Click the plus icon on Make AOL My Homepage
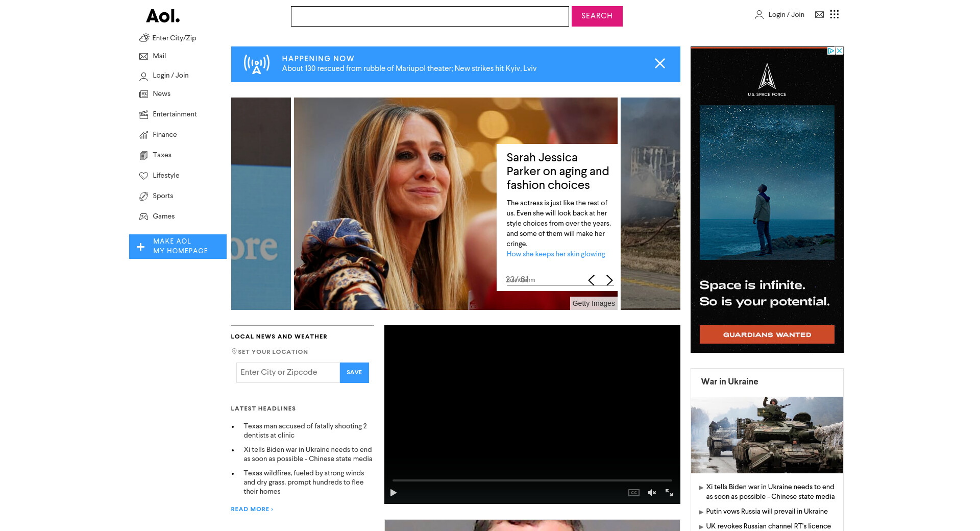 (141, 247)
